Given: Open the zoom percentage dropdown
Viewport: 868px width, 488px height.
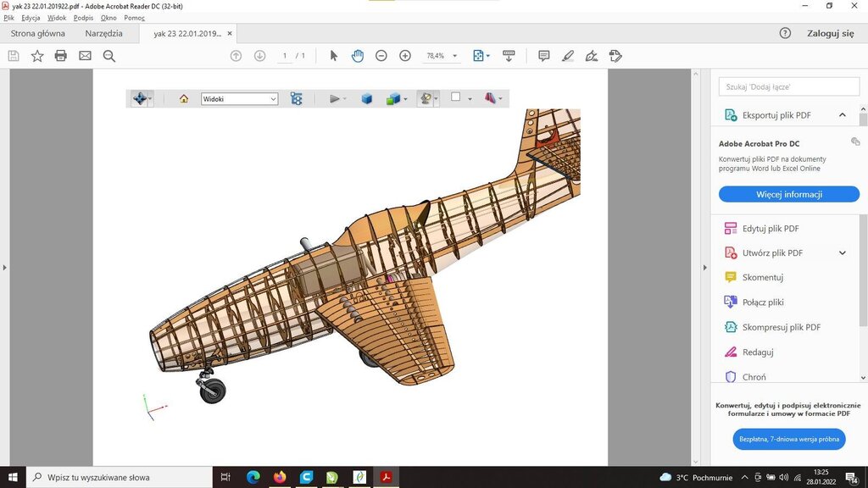Looking at the screenshot, I should (455, 56).
